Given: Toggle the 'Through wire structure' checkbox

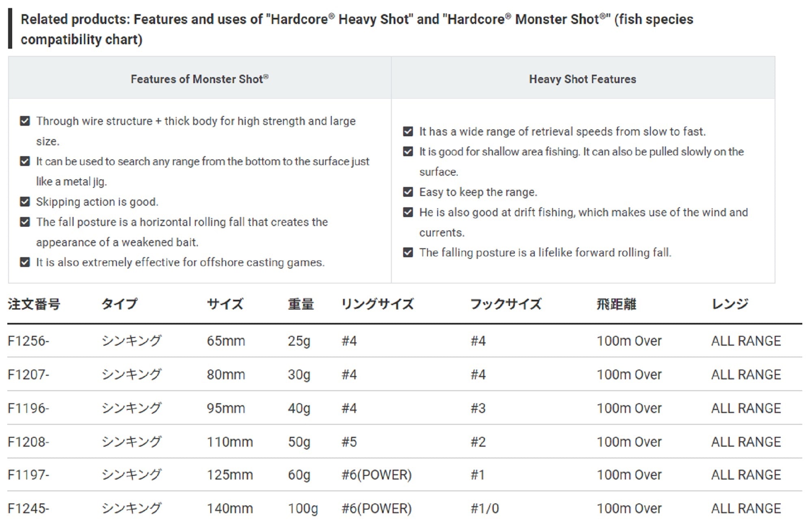Looking at the screenshot, I should [x=25, y=121].
